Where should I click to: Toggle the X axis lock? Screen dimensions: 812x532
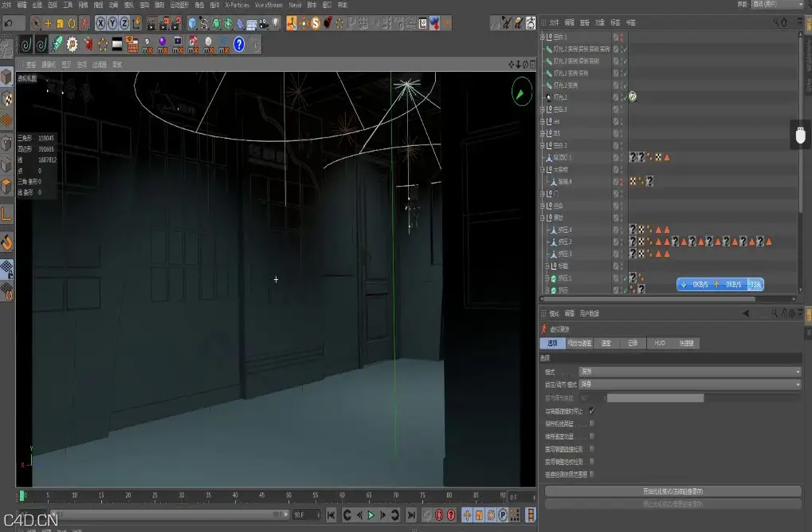point(100,23)
